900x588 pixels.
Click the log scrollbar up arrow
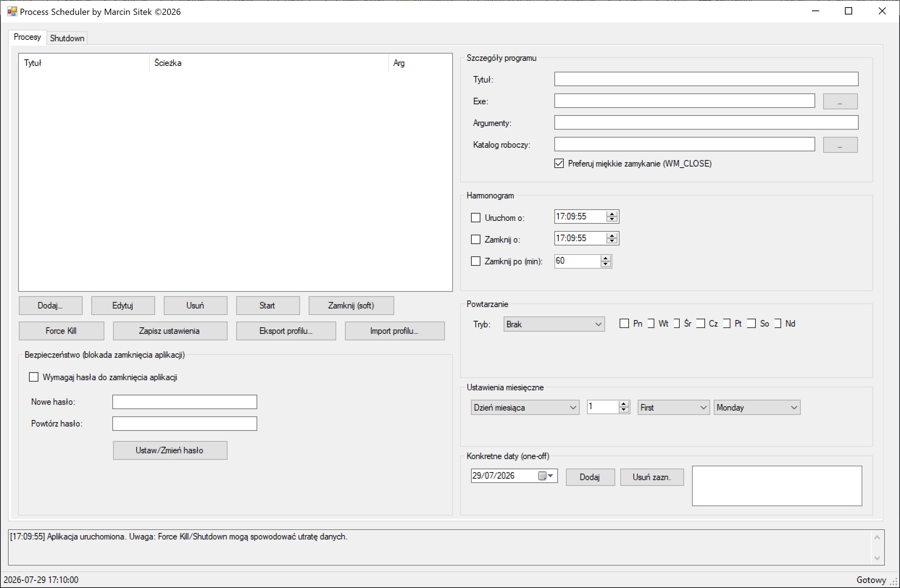tap(878, 537)
